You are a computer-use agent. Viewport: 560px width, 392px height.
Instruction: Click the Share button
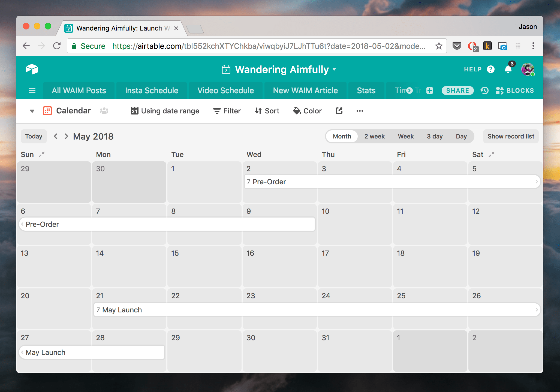click(457, 91)
